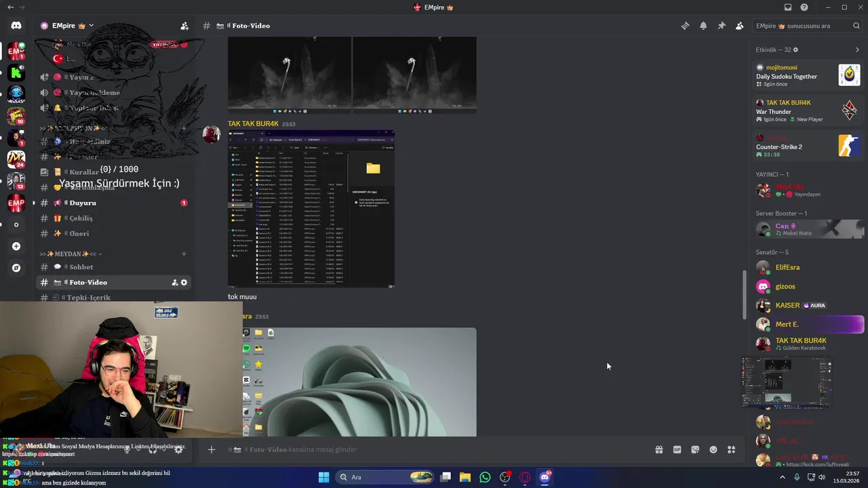This screenshot has width=868, height=488.
Task: Click Foto-Video create invite icon
Action: click(x=174, y=283)
